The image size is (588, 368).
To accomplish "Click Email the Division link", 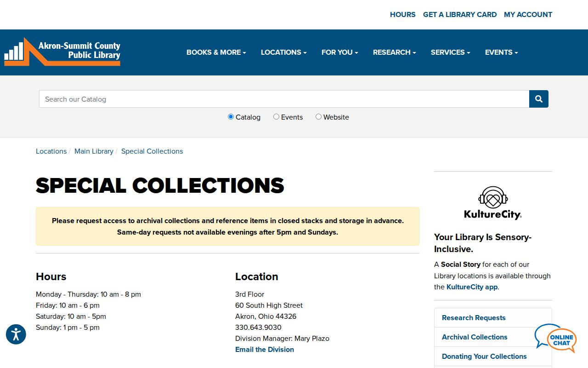I will 265,350.
